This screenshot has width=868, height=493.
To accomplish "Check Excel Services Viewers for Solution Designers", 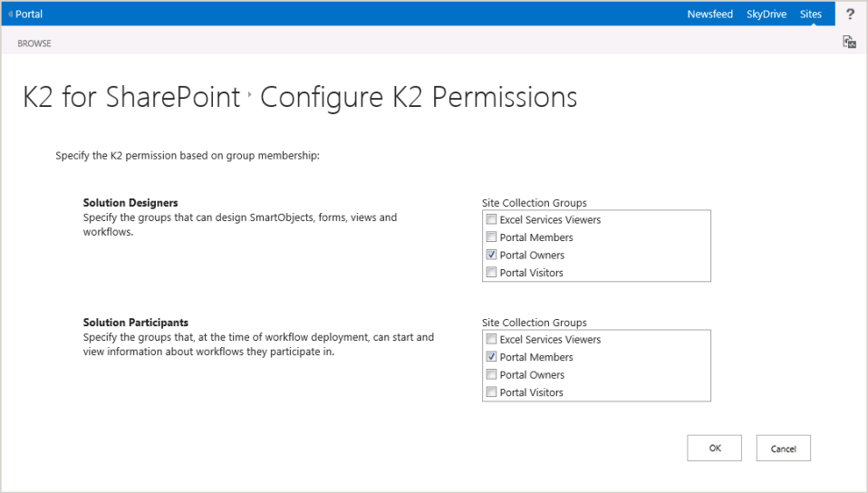I will (x=491, y=219).
